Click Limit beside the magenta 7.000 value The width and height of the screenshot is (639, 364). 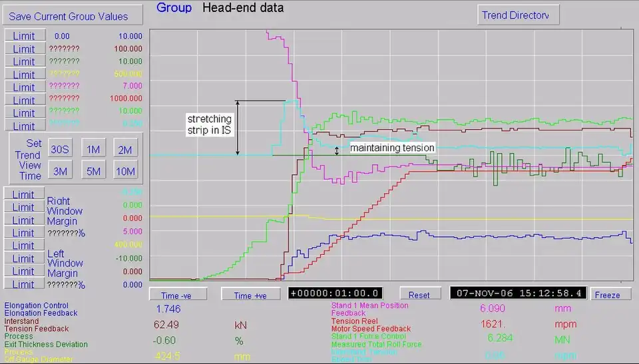click(x=24, y=87)
